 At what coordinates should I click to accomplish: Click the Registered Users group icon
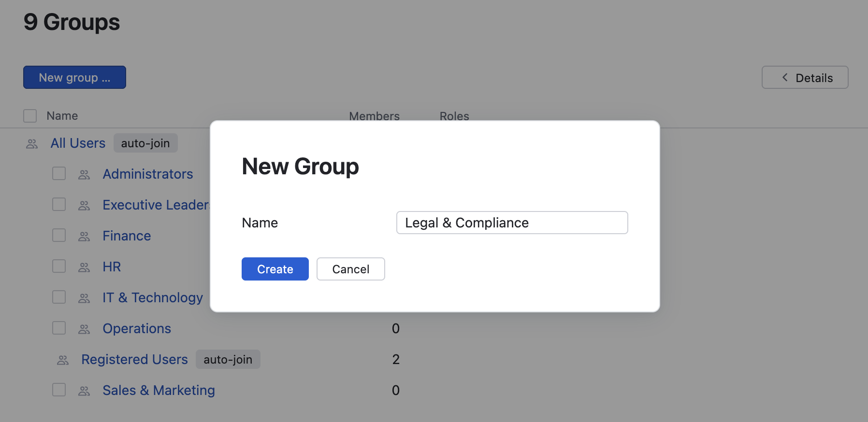(63, 360)
